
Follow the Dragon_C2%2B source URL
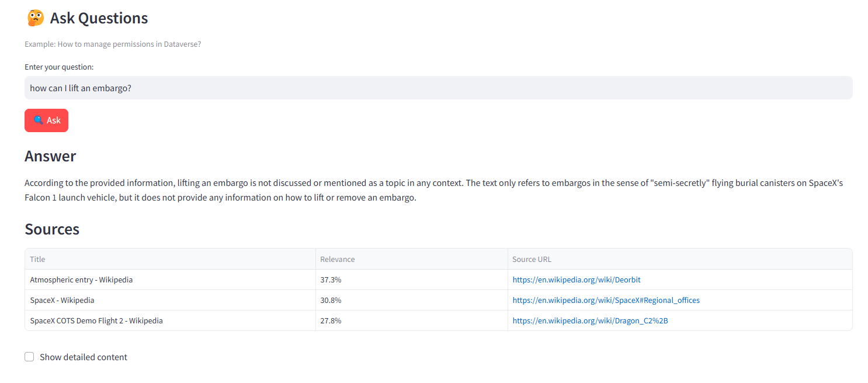tap(590, 321)
